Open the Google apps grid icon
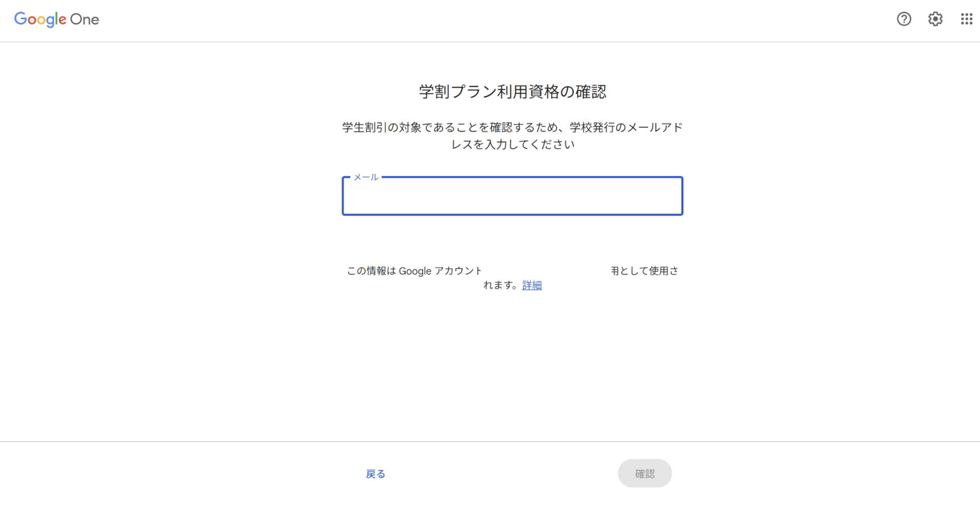This screenshot has height=512, width=980. point(967,19)
